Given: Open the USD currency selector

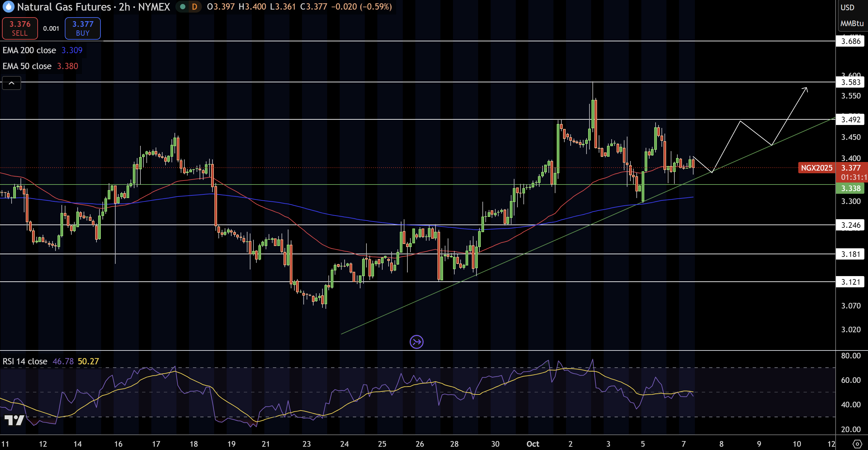Looking at the screenshot, I should (848, 7).
